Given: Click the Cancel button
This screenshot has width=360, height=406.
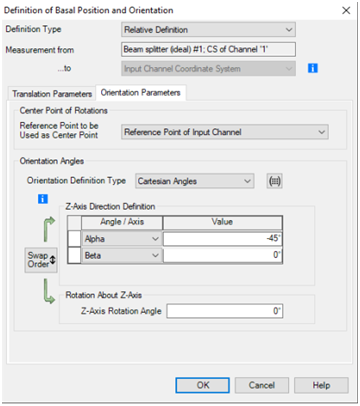Looking at the screenshot, I should click(262, 385).
